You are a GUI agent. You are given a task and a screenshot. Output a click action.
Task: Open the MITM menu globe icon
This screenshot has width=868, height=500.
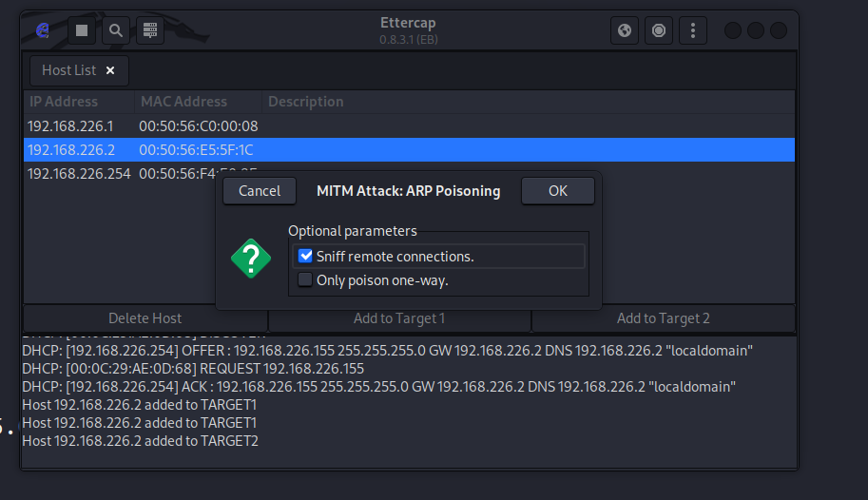[x=625, y=30]
